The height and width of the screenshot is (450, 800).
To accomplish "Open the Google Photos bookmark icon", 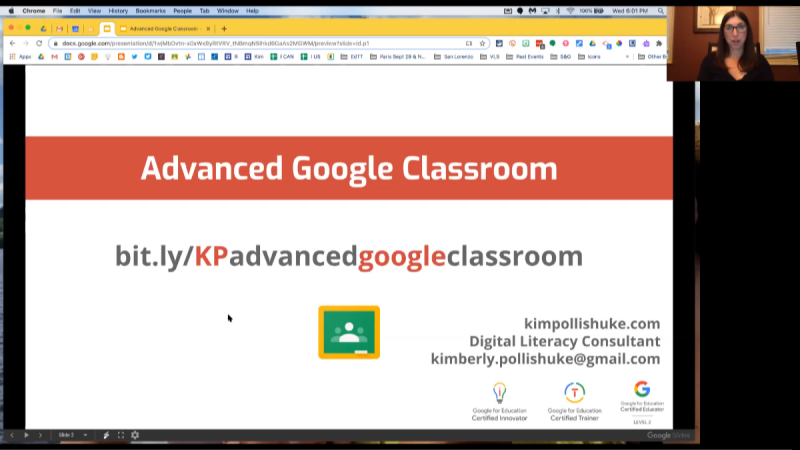I will 188,57.
